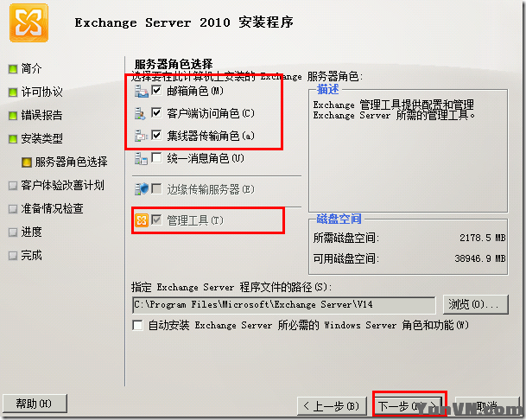Click the green step indicator beside 许可协议
Screen dimensions: 526x420
tap(13, 92)
